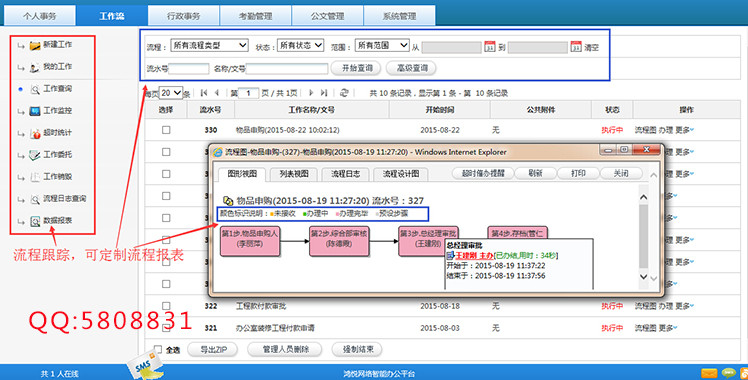
Task: Select the 工作查询 magnifier icon
Action: coord(35,89)
